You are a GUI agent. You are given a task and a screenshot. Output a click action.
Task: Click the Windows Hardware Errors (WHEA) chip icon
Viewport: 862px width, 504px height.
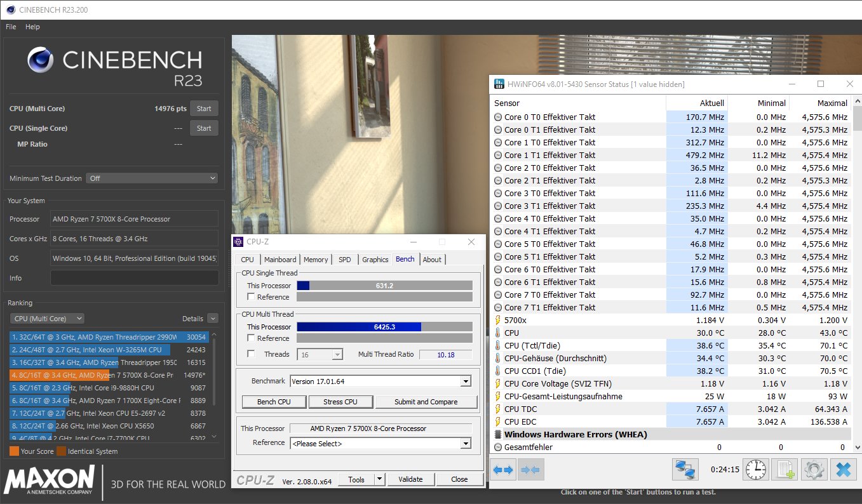pyautogui.click(x=498, y=434)
